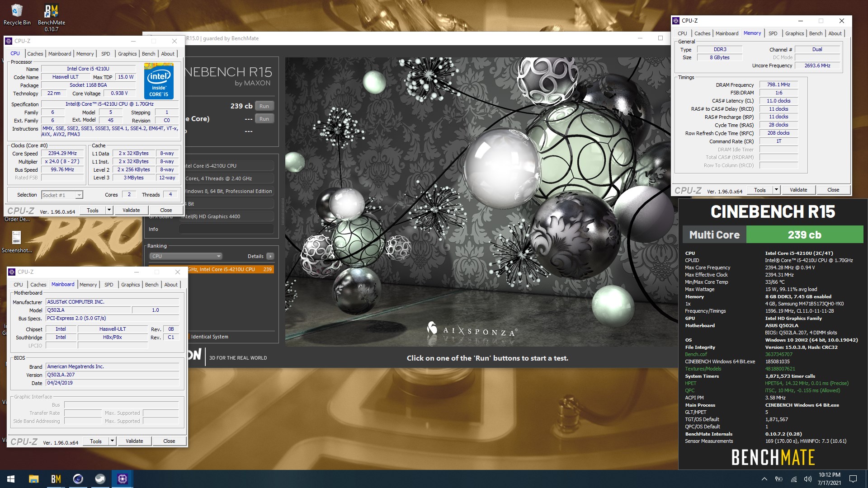Open the notification center icon

[853, 479]
